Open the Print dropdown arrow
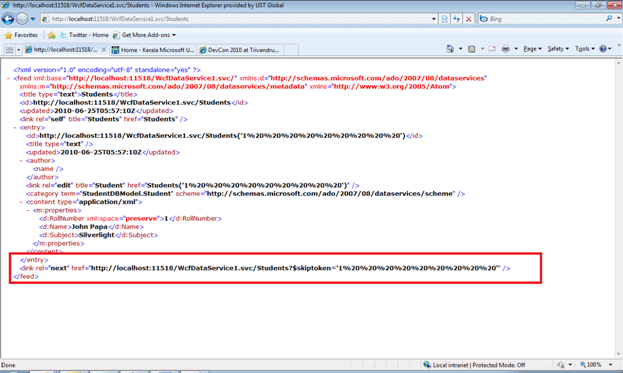The image size is (623, 373). 516,48
